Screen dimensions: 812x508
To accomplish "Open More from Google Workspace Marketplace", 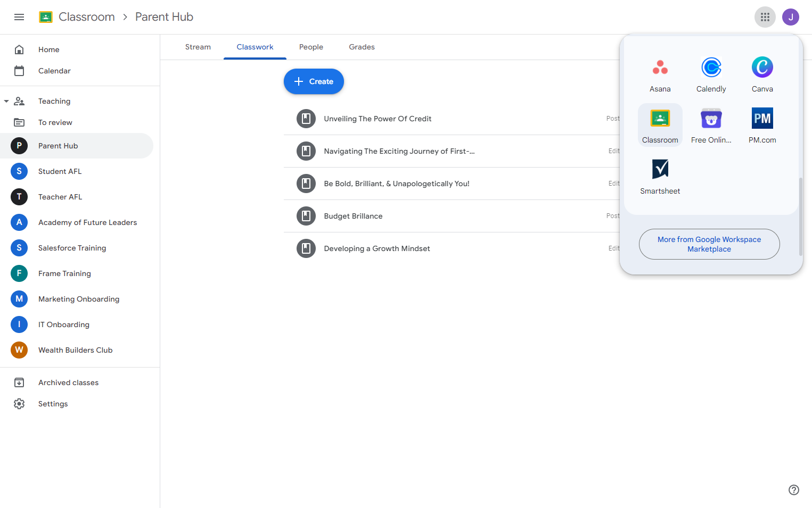I will 709,244.
